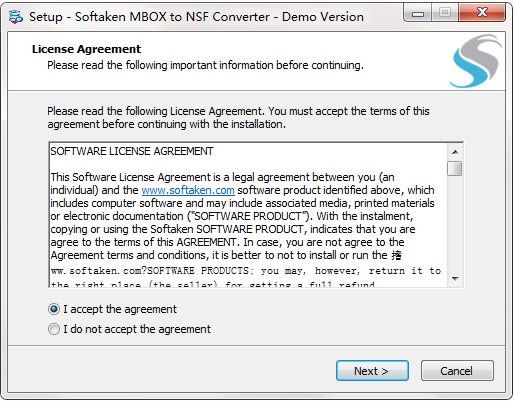Image resolution: width=514 pixels, height=401 pixels.
Task: Select 'I accept the agreement' radio button
Action: 54,309
